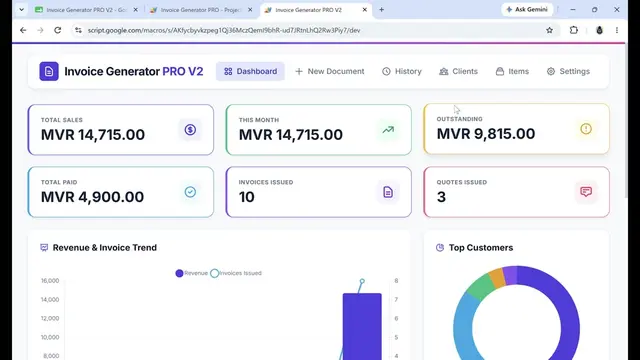
Task: Click the chart icon beside Revenue & Invoice Trend
Action: pyautogui.click(x=44, y=248)
